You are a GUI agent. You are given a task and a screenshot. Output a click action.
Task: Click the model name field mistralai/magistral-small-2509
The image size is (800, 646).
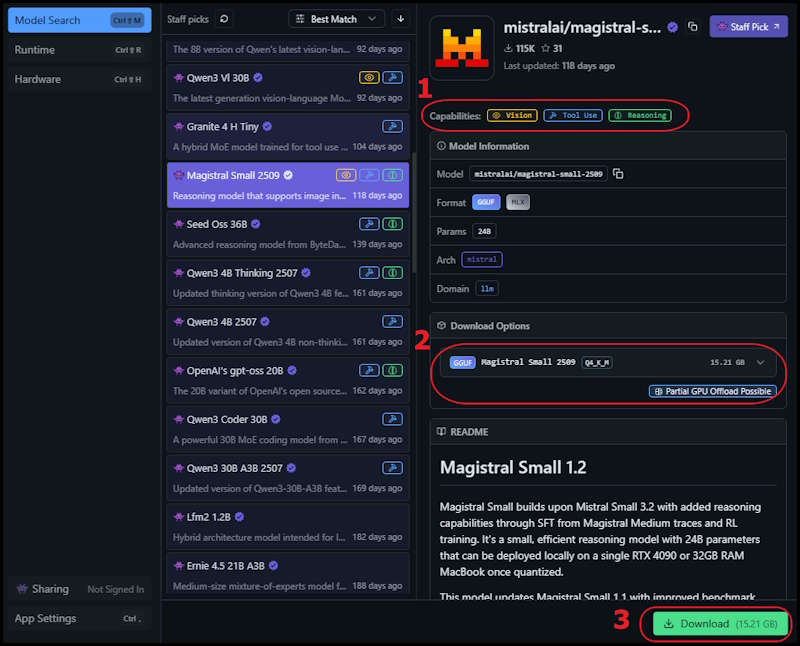click(538, 174)
